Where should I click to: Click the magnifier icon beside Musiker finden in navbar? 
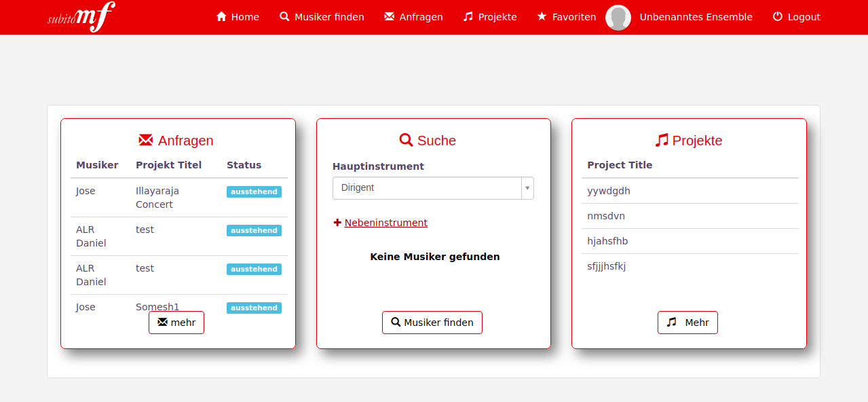tap(284, 16)
